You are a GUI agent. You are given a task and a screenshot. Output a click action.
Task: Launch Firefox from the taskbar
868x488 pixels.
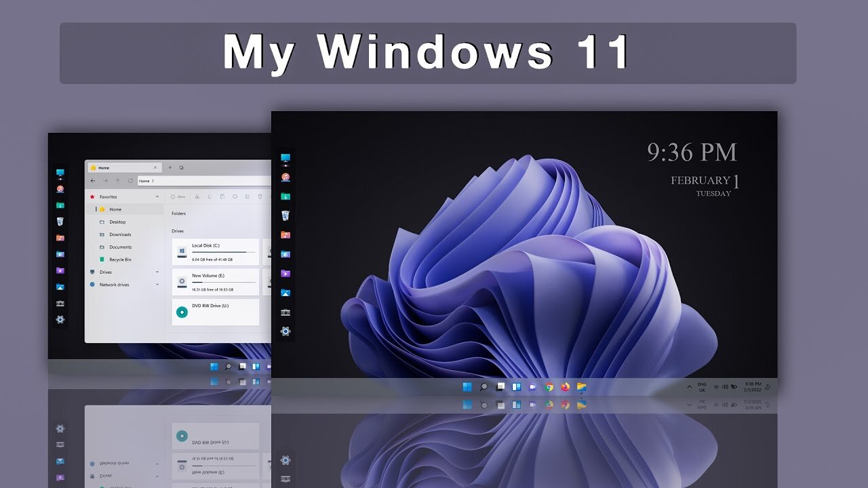click(566, 387)
